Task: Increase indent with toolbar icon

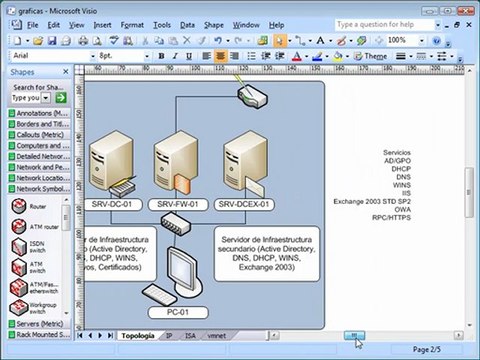Action: click(279, 56)
